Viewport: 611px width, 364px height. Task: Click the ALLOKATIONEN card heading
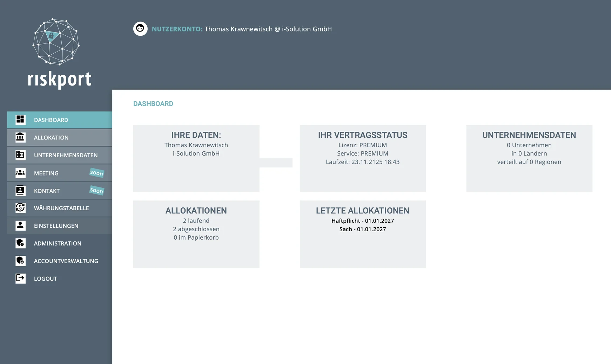coord(196,211)
